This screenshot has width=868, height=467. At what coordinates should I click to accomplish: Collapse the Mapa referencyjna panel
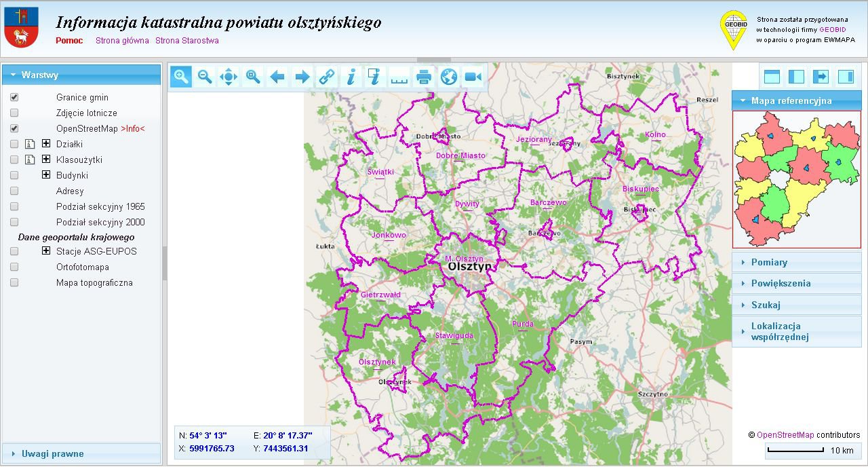796,100
